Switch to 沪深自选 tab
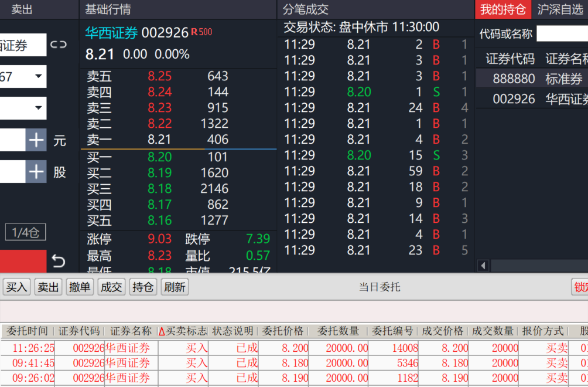This screenshot has height=387, width=588. coord(560,9)
